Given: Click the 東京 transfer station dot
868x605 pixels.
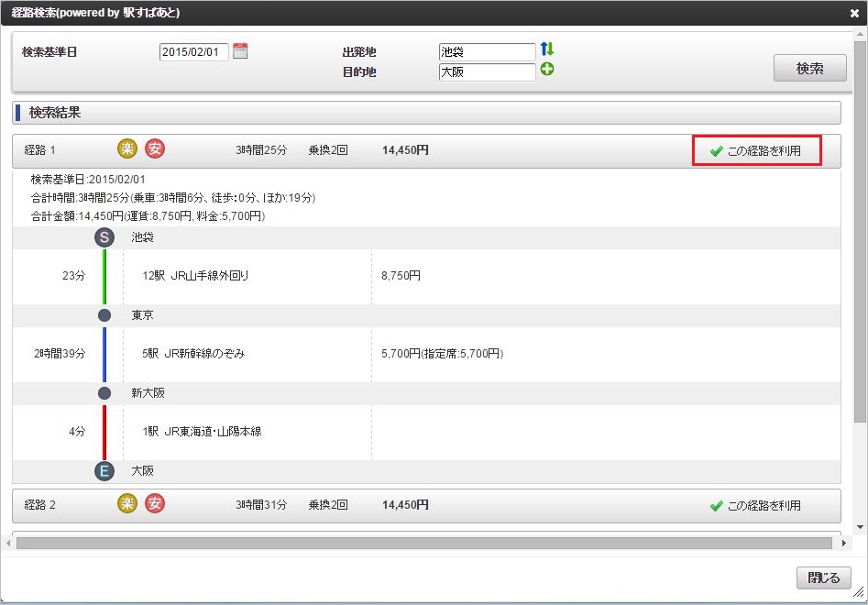Looking at the screenshot, I should pyautogui.click(x=104, y=315).
